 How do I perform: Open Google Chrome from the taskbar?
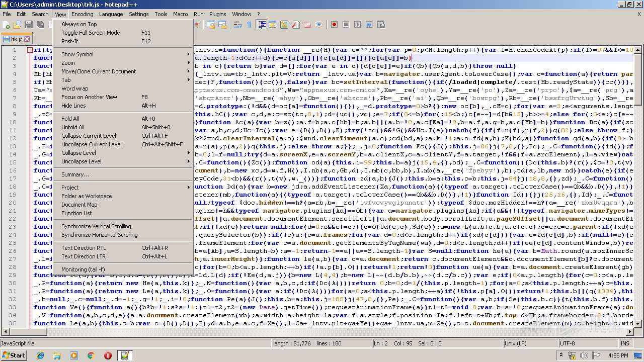pos(91,355)
